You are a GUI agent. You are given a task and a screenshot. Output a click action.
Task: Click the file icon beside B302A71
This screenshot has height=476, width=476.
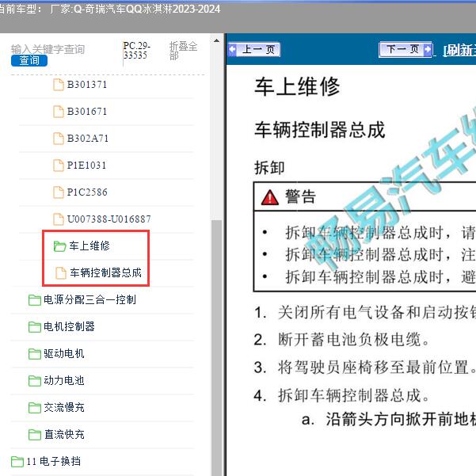(59, 139)
